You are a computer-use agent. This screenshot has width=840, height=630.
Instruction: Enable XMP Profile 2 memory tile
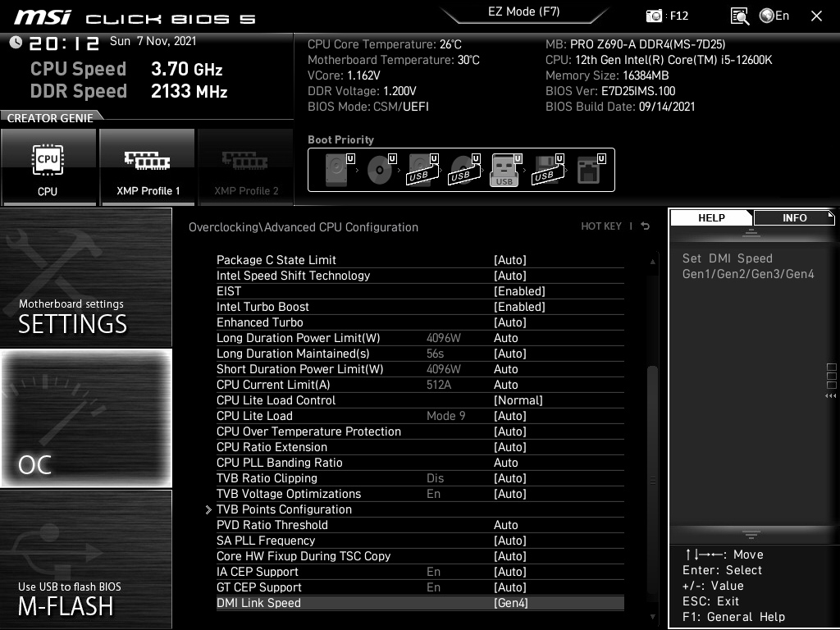tap(246, 167)
